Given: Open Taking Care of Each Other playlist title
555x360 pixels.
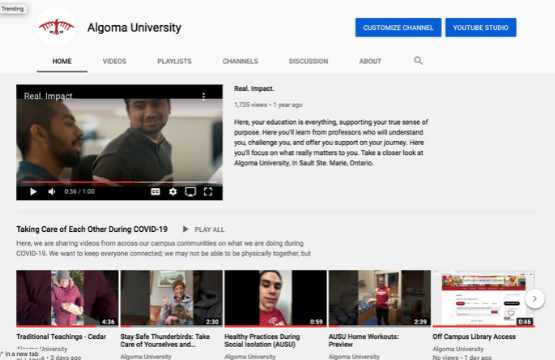Looking at the screenshot, I should pos(92,229).
